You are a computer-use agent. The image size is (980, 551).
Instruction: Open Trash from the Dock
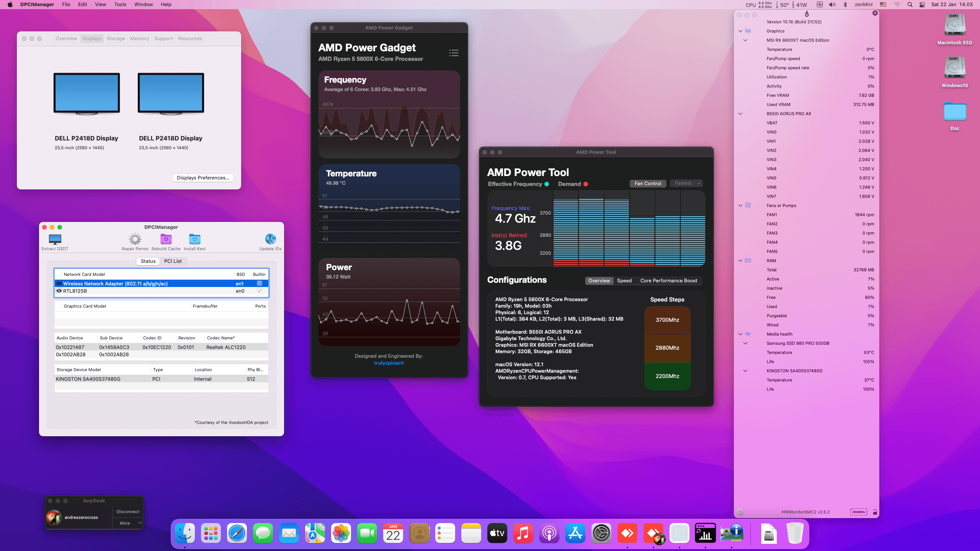795,533
